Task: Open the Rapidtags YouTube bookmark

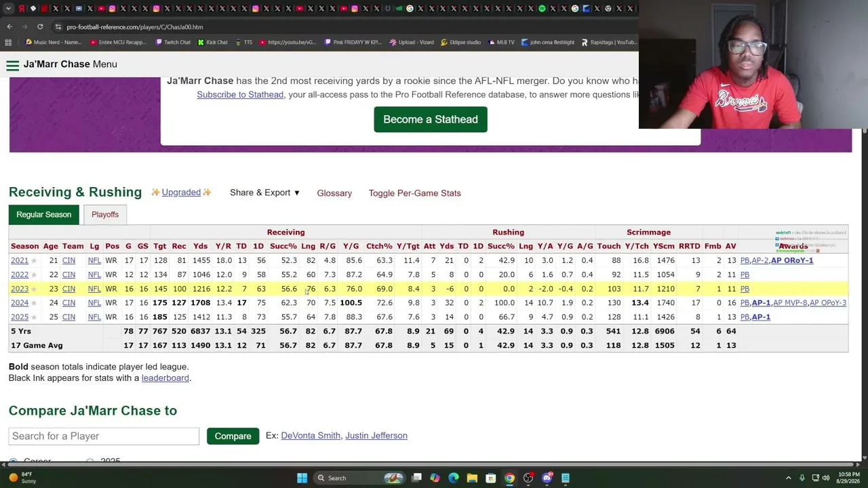Action: (x=608, y=42)
